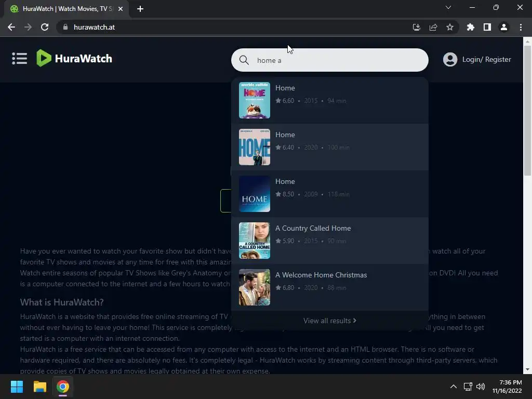Open Login/ Register link
Screen dimensions: 532x399
pyautogui.click(x=486, y=59)
